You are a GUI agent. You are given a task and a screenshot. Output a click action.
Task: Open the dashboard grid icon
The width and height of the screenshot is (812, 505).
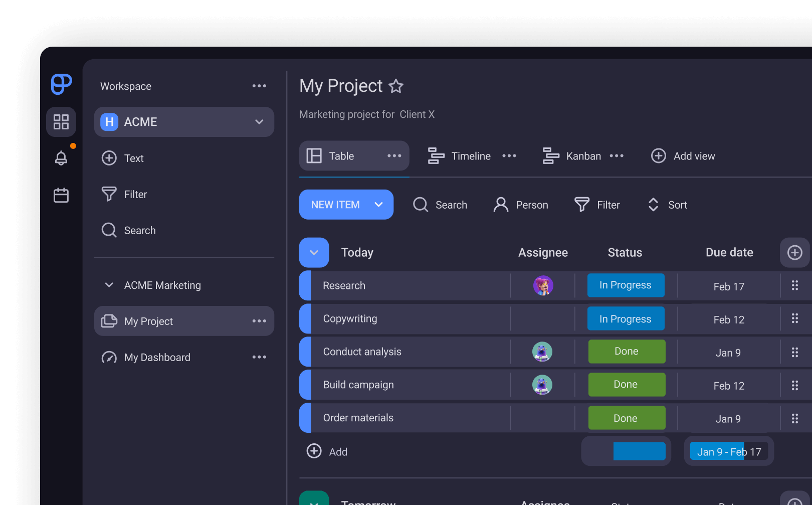coord(61,122)
